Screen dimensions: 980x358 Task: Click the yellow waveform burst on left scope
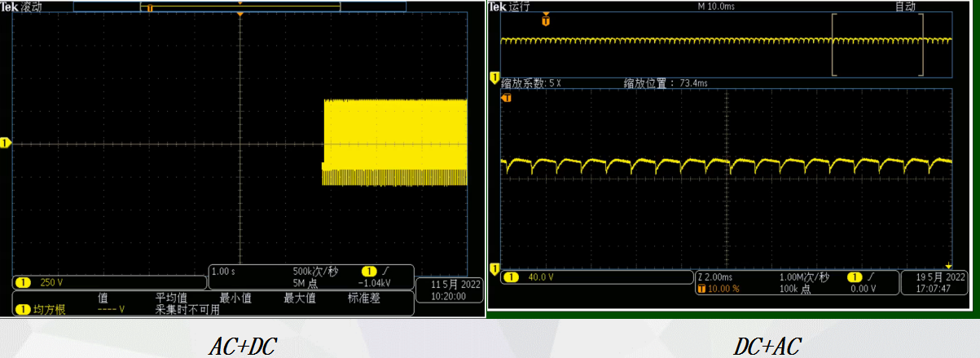tap(396, 143)
